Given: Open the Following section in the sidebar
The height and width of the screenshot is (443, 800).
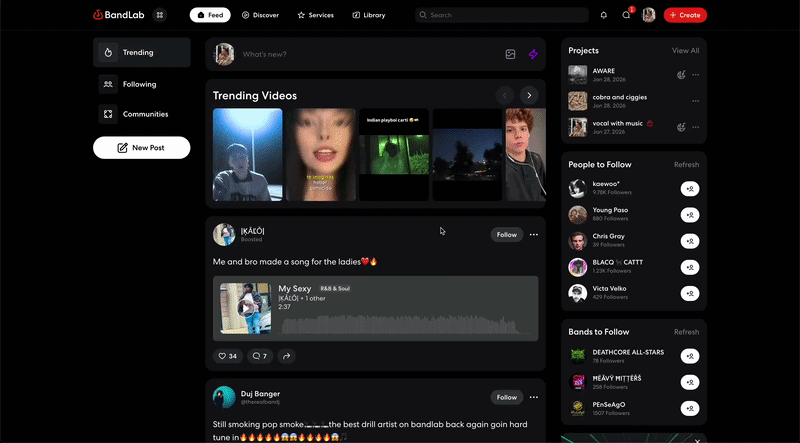Looking at the screenshot, I should point(141,84).
